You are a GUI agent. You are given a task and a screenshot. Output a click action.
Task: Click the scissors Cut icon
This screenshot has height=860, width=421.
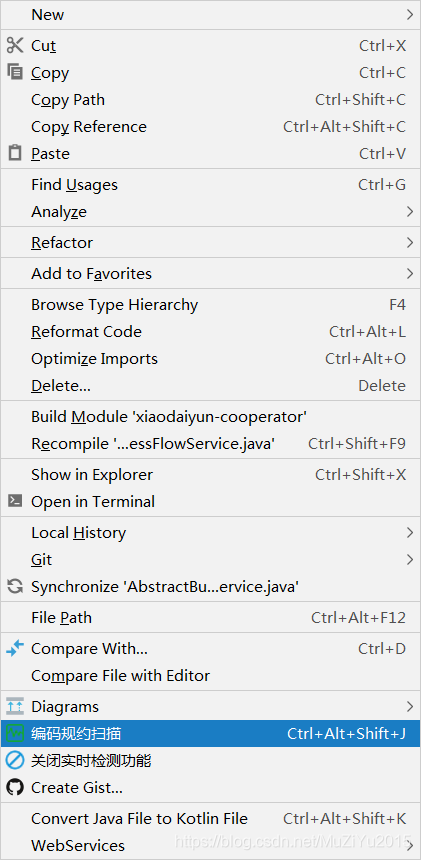click(x=15, y=45)
